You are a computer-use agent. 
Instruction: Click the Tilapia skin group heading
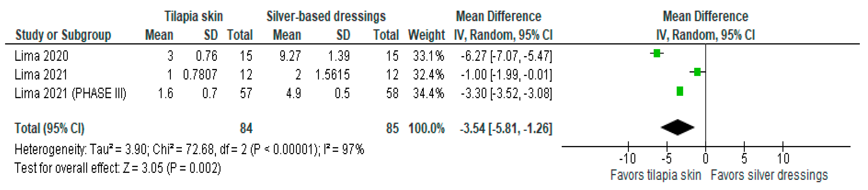click(x=193, y=16)
